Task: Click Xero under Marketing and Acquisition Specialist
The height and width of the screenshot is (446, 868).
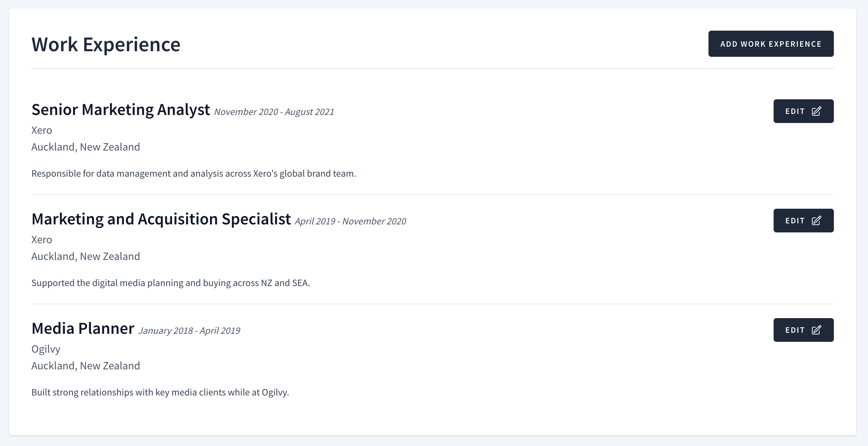Action: coord(42,240)
